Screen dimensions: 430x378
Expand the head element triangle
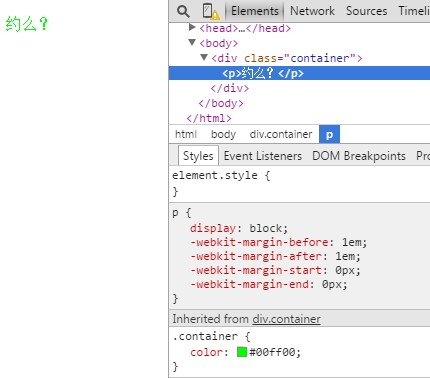(192, 27)
